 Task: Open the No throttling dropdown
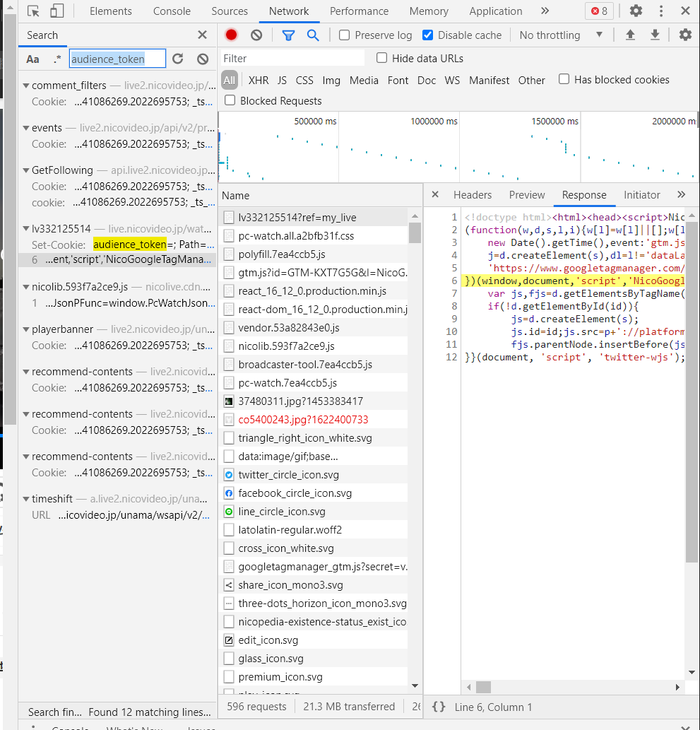click(561, 35)
